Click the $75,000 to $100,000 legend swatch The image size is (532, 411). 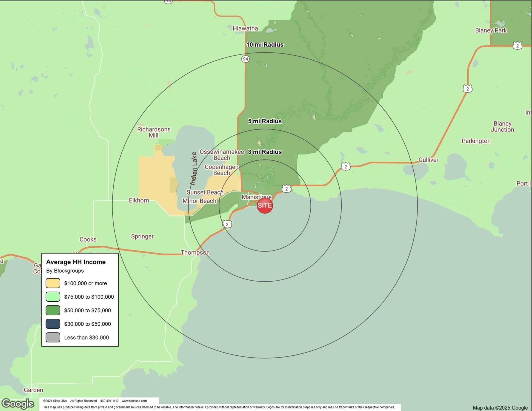(x=53, y=297)
